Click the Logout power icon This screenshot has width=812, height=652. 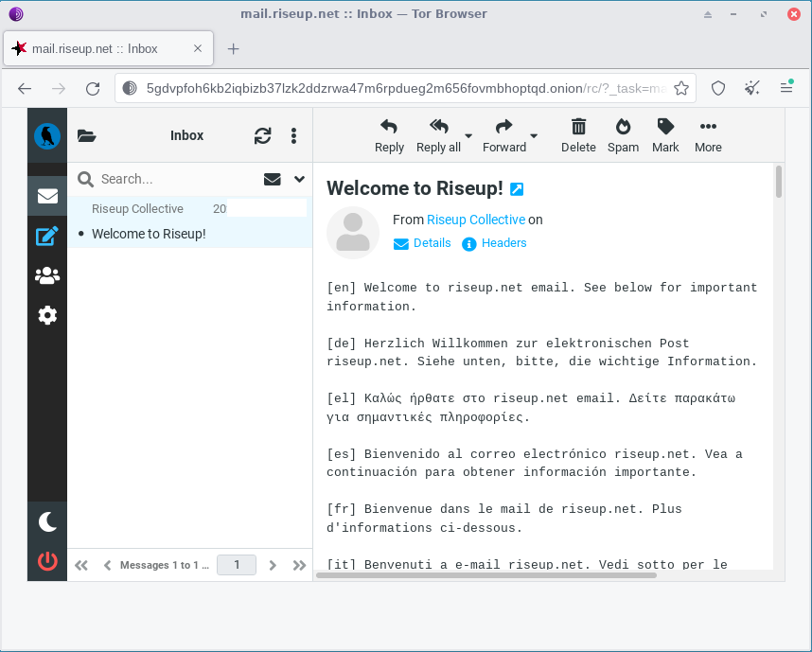point(47,561)
